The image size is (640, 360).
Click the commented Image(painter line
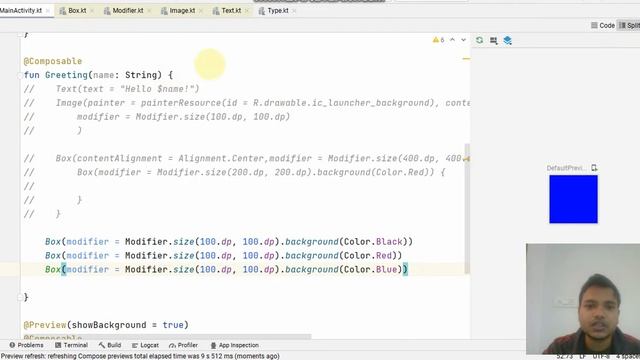(262, 103)
